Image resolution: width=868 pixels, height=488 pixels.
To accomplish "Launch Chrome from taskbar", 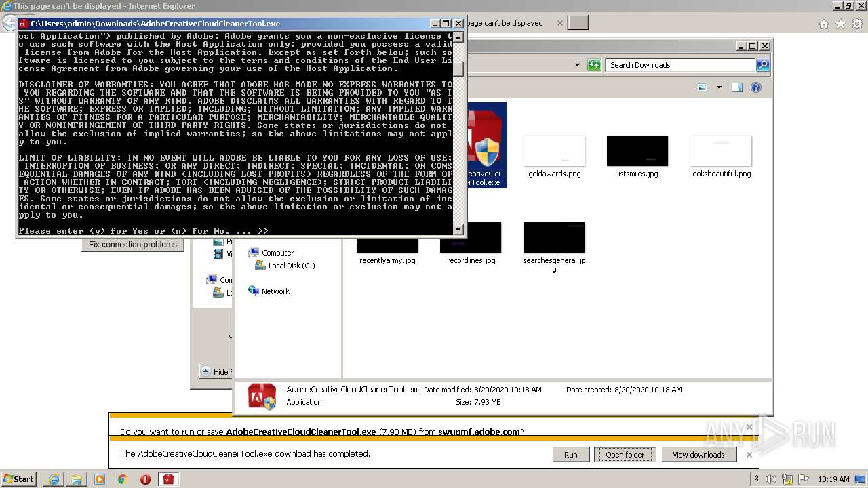I will (x=123, y=479).
